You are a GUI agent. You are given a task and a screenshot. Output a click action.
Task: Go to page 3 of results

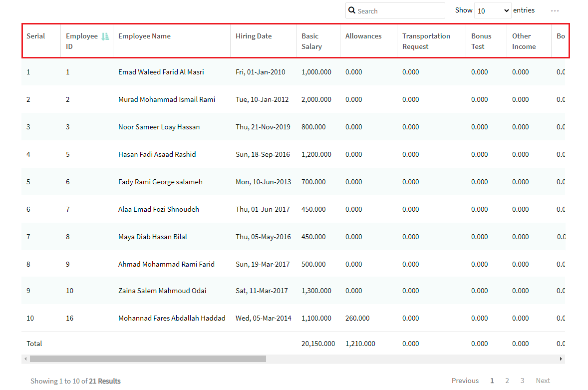(522, 381)
